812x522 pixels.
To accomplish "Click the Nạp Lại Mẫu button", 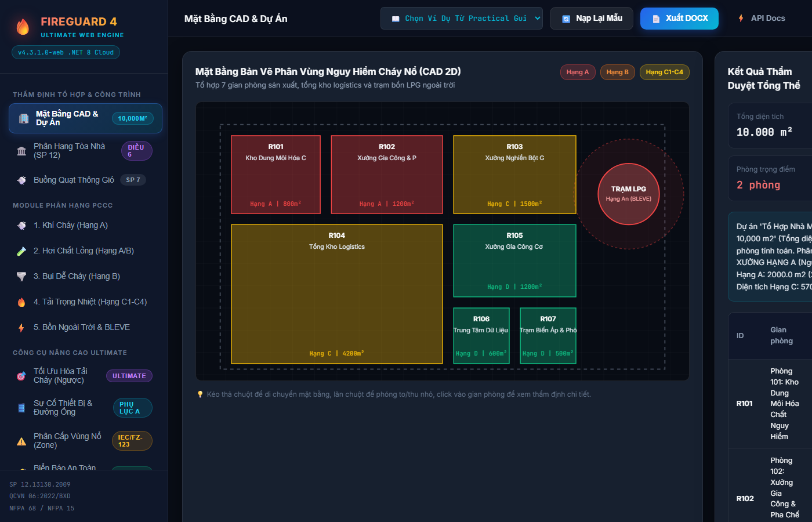I will [592, 19].
